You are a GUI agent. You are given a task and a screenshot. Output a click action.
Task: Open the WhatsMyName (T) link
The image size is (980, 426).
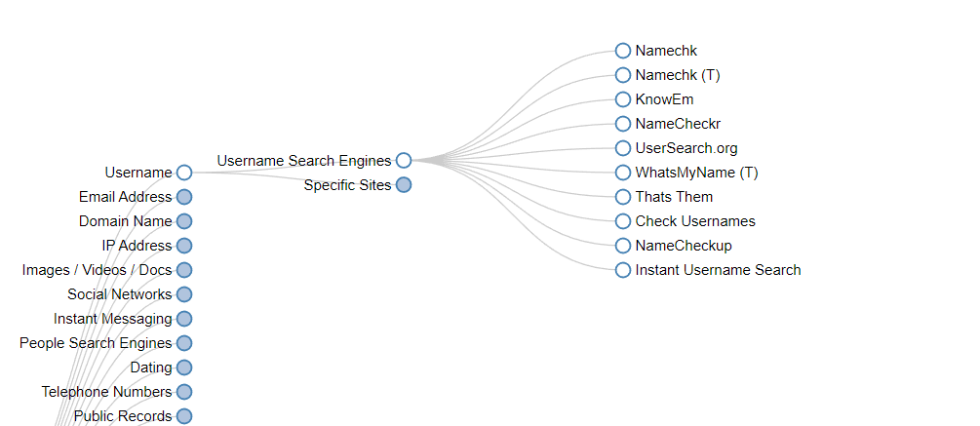click(x=696, y=173)
